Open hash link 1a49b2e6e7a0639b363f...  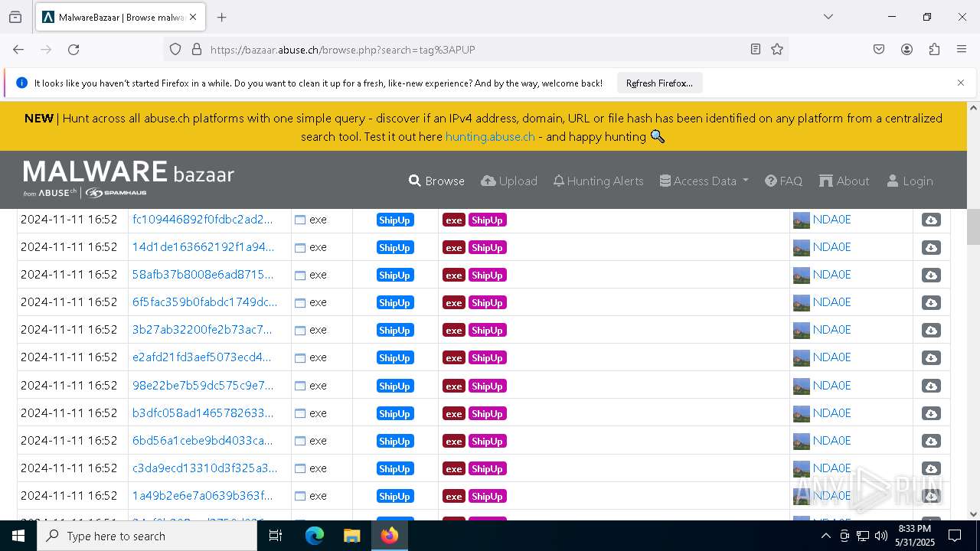click(x=202, y=496)
